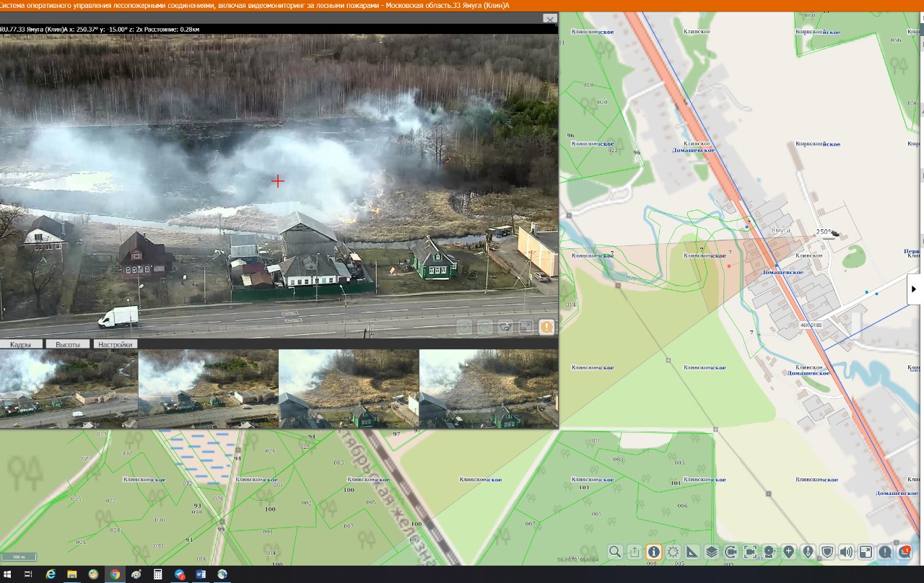The height and width of the screenshot is (583, 924).
Task: Click the exclamation alert bubble on map toolbar
Action: pyautogui.click(x=885, y=552)
